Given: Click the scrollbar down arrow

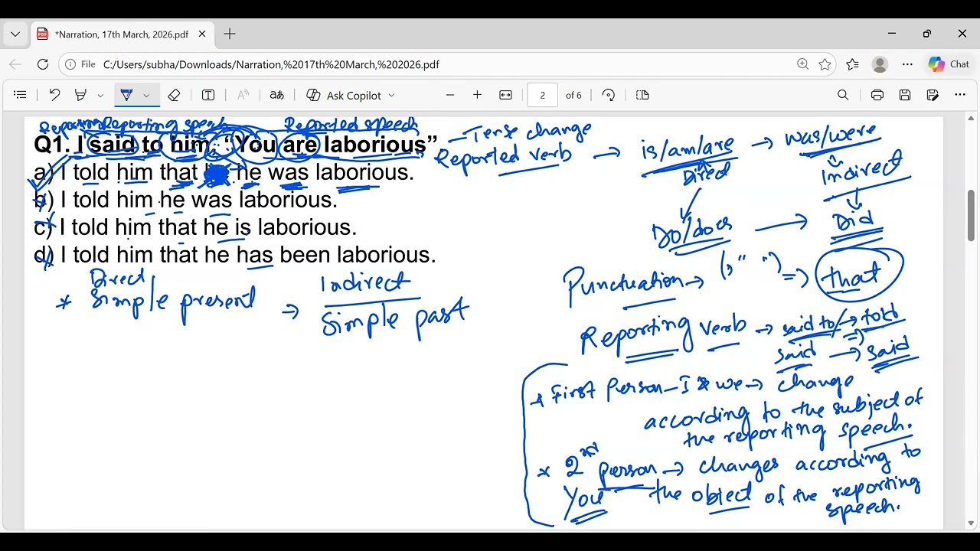Looking at the screenshot, I should pyautogui.click(x=971, y=523).
